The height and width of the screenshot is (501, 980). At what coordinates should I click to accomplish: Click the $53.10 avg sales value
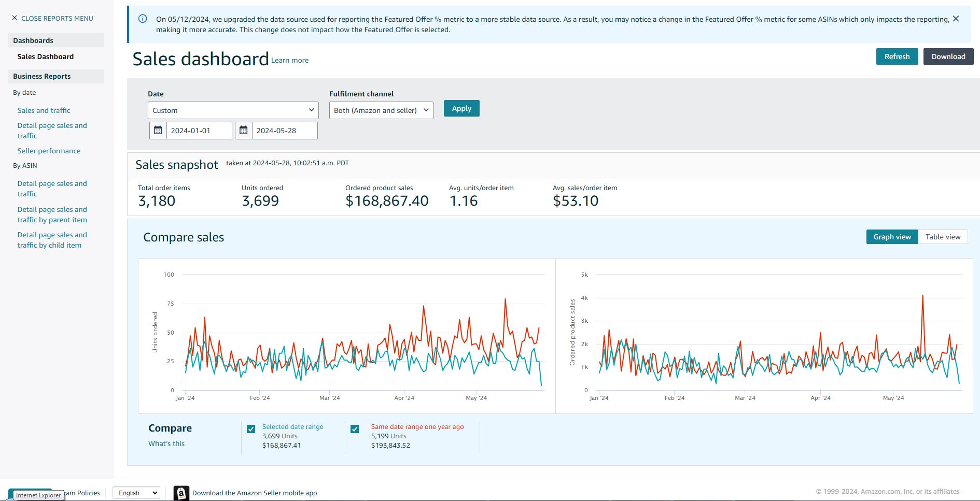point(576,201)
